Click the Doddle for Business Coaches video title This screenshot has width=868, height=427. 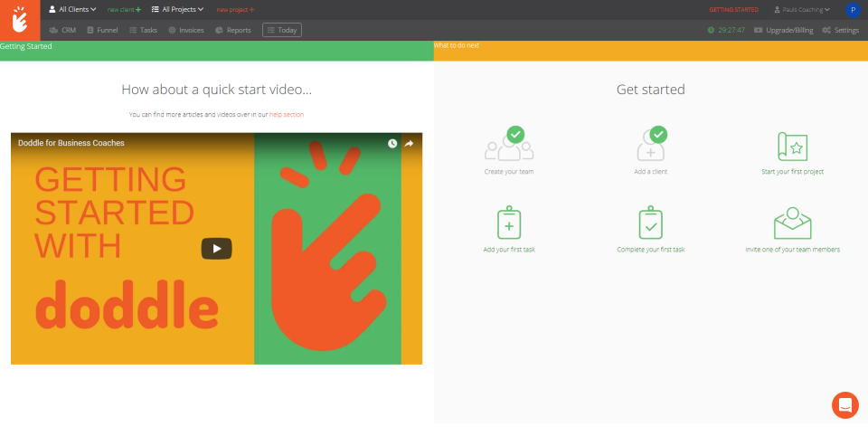click(x=71, y=143)
